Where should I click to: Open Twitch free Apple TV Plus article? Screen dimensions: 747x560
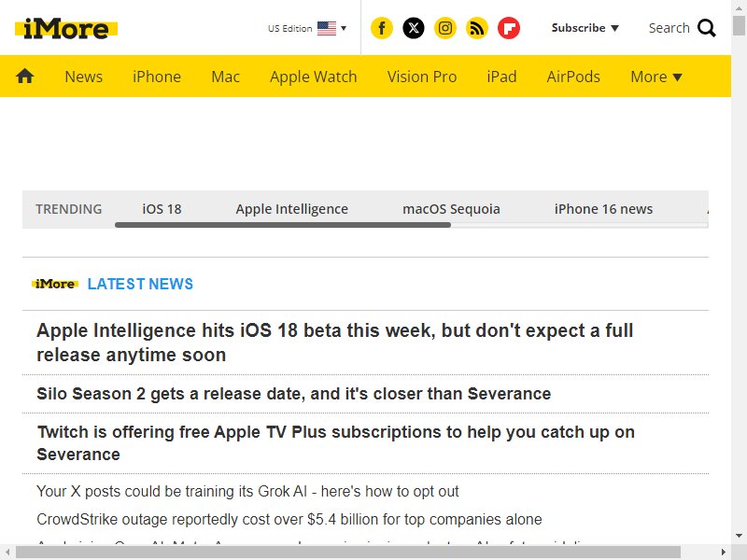pos(336,442)
